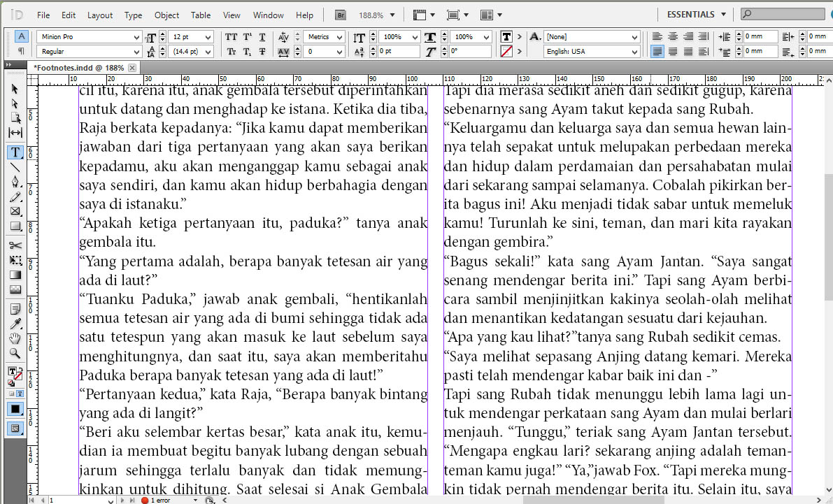Screen dimensions: 833x504
Task: Select the Rectangle Frame tool
Action: pyautogui.click(x=15, y=211)
